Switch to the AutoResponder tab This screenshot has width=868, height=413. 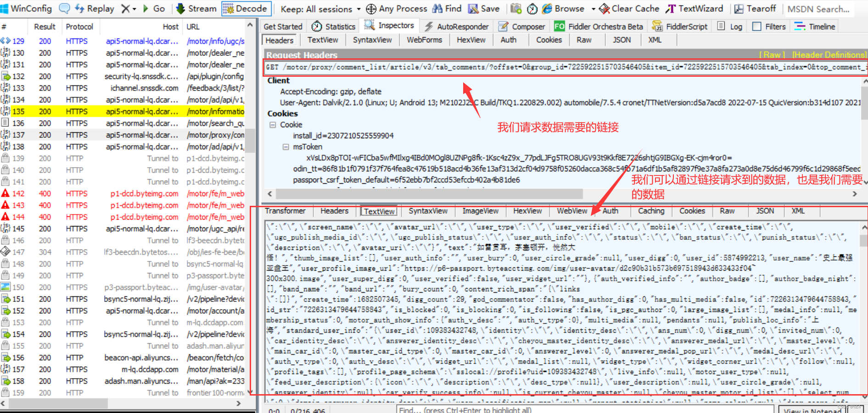(457, 27)
